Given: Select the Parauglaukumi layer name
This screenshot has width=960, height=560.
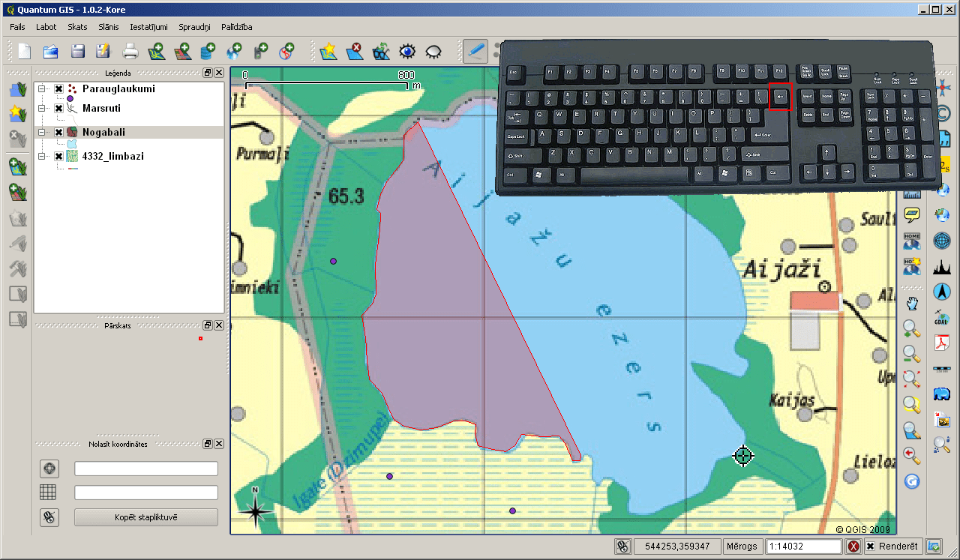Looking at the screenshot, I should 119,89.
